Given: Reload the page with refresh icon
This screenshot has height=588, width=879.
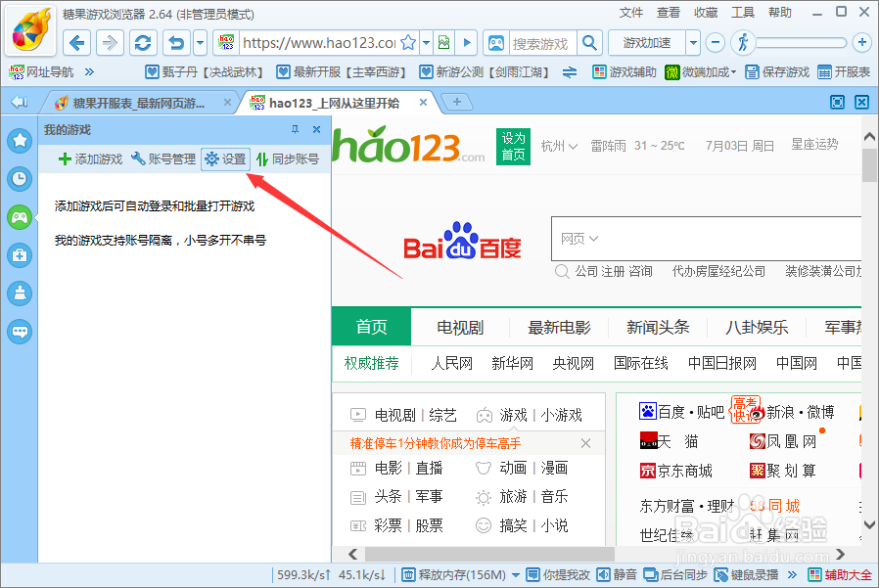Looking at the screenshot, I should (x=143, y=43).
